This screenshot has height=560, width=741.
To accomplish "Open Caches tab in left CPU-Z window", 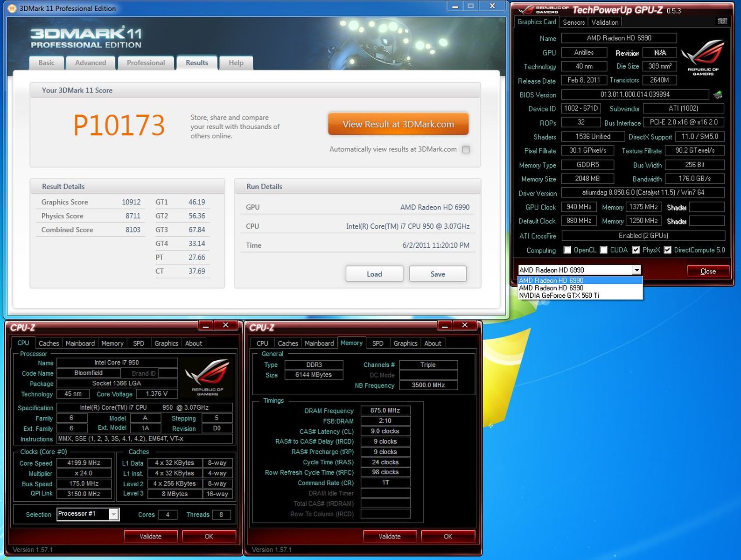I will coord(49,343).
